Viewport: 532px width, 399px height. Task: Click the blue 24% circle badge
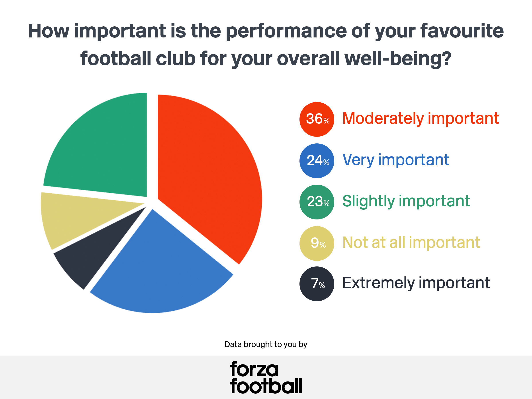coord(317,161)
